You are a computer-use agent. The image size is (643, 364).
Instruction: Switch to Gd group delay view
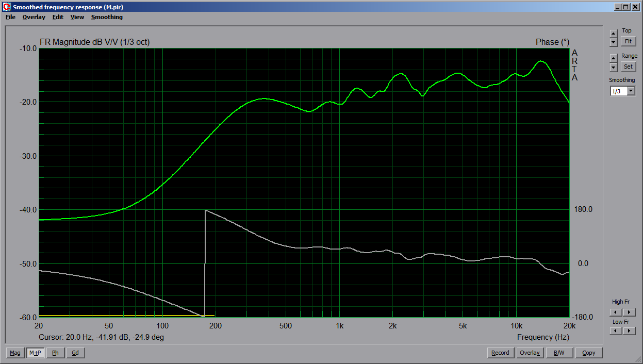(75, 353)
